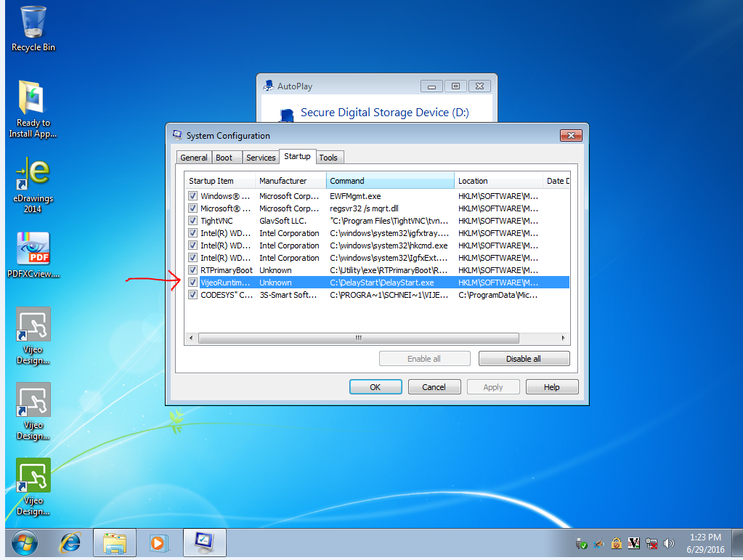743x560 pixels.
Task: Select the Startup tab
Action: [298, 156]
